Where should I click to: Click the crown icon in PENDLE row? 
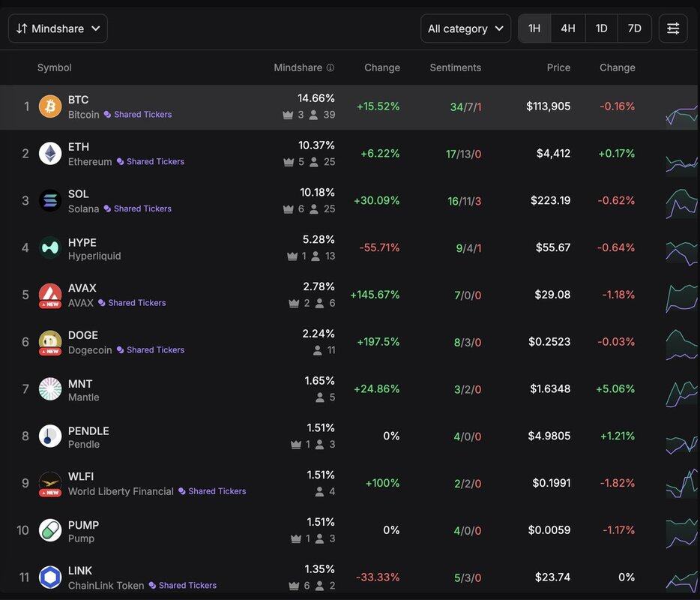pyautogui.click(x=295, y=445)
